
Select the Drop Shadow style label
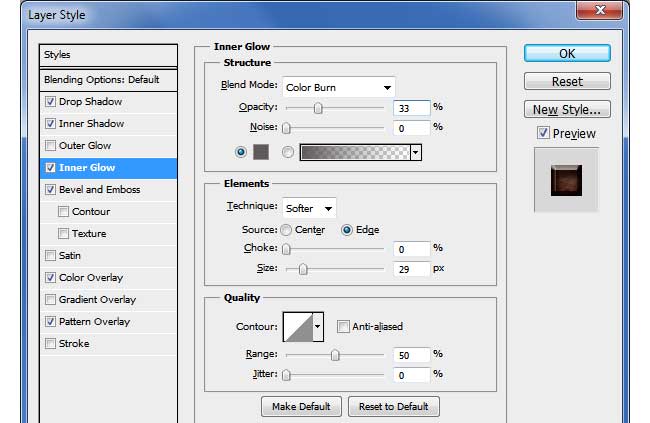point(90,102)
